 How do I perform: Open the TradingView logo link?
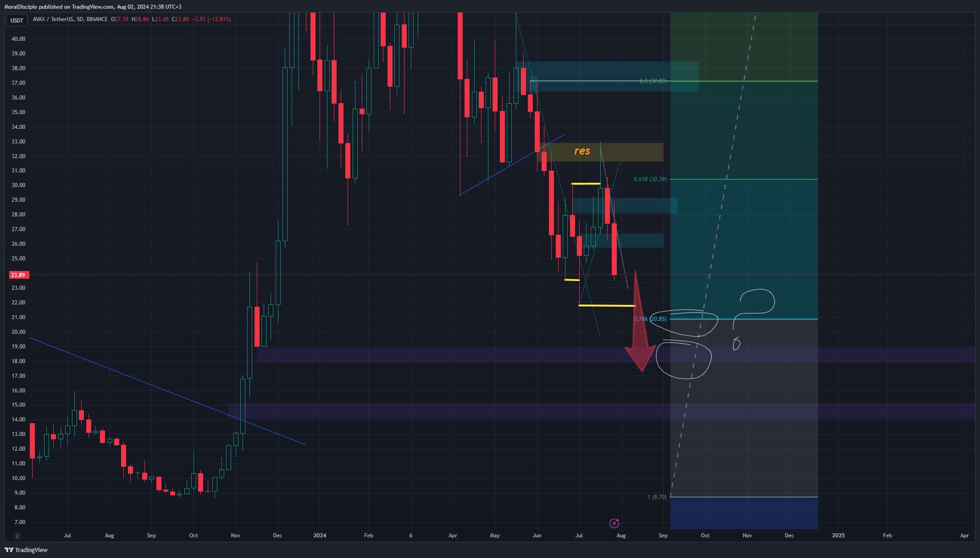[26, 550]
